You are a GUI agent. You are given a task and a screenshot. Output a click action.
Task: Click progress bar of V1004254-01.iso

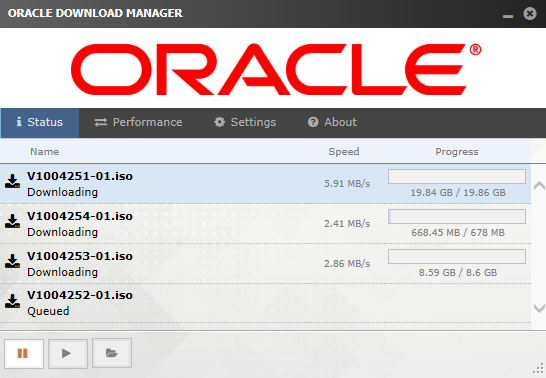pyautogui.click(x=457, y=216)
